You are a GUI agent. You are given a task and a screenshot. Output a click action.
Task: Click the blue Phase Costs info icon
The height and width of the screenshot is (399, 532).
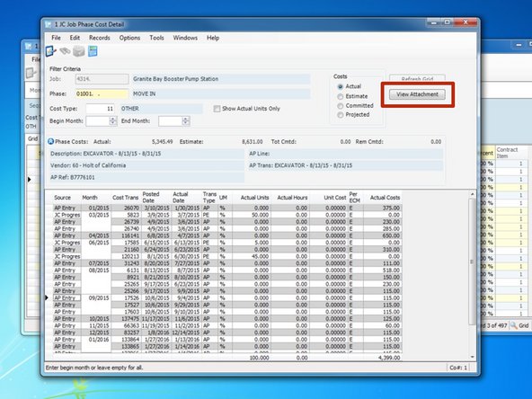tap(51, 141)
